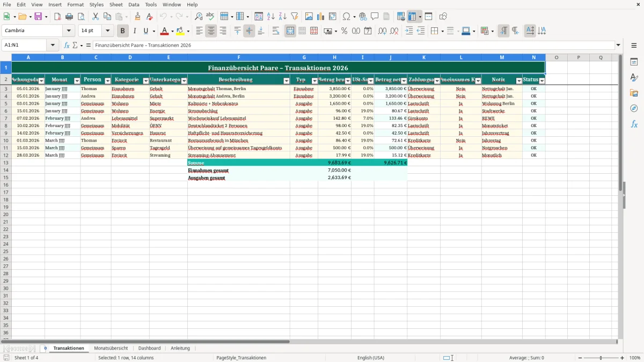Toggle Bold formatting

123,31
